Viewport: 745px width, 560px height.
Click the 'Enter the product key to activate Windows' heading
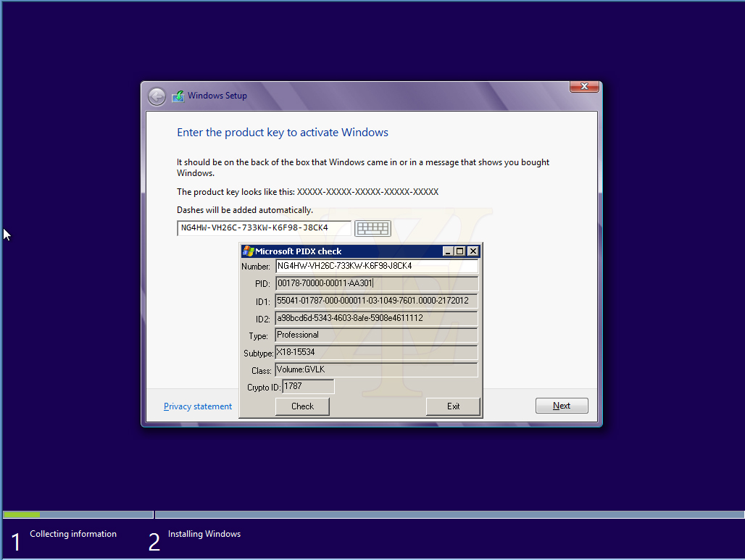[x=283, y=133]
